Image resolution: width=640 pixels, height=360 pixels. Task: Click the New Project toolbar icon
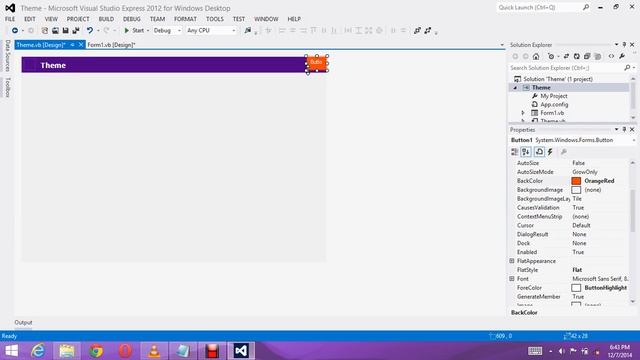coord(44,30)
